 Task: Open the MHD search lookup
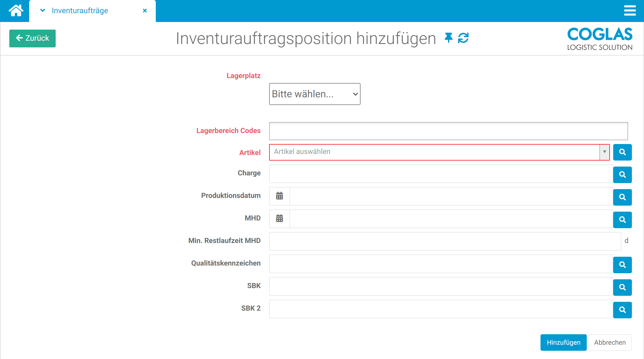click(x=623, y=220)
